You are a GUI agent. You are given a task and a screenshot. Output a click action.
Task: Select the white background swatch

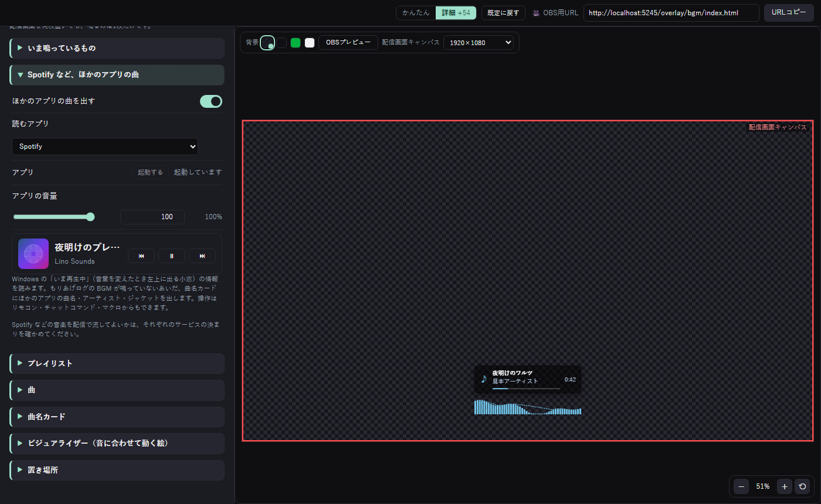(310, 43)
